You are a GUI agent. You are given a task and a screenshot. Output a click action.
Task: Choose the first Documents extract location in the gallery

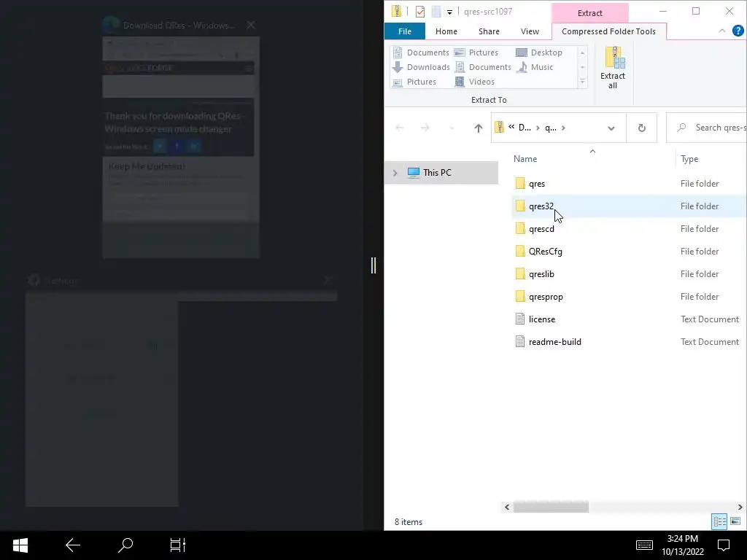point(421,52)
